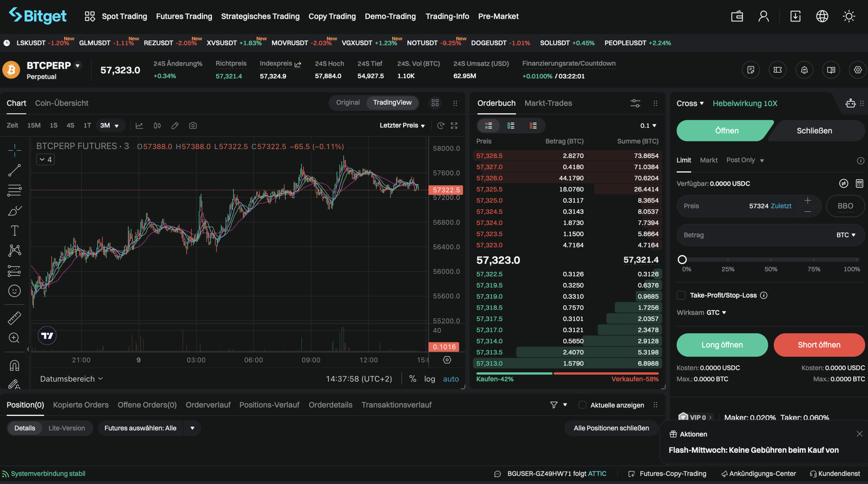Open trading settings gear icon
The image size is (868, 484).
(x=858, y=70)
